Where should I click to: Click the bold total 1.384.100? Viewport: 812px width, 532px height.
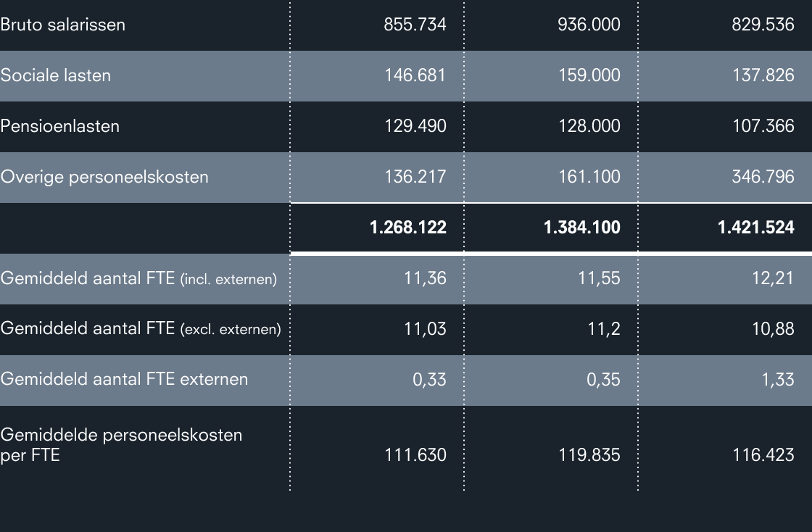(581, 228)
